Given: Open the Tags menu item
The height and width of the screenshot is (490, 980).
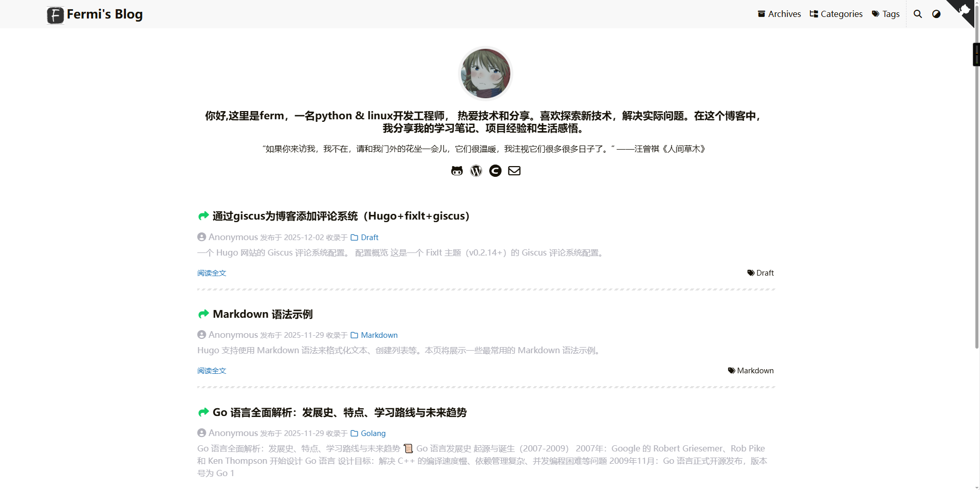Looking at the screenshot, I should (885, 14).
